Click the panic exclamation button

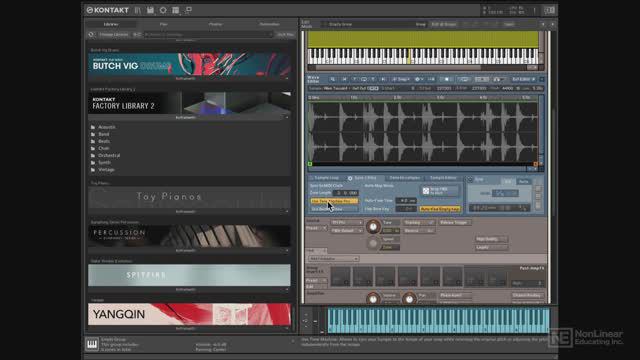pos(534,11)
